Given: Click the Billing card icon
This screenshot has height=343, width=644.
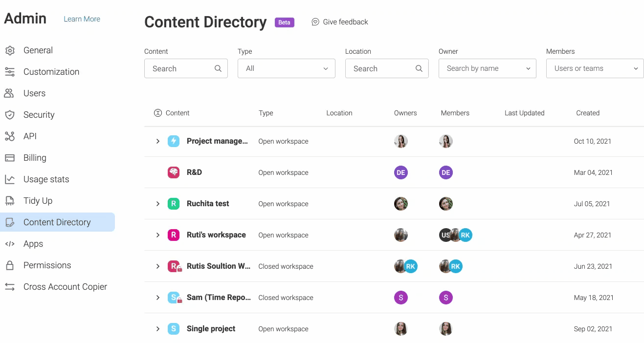Looking at the screenshot, I should click(x=10, y=158).
